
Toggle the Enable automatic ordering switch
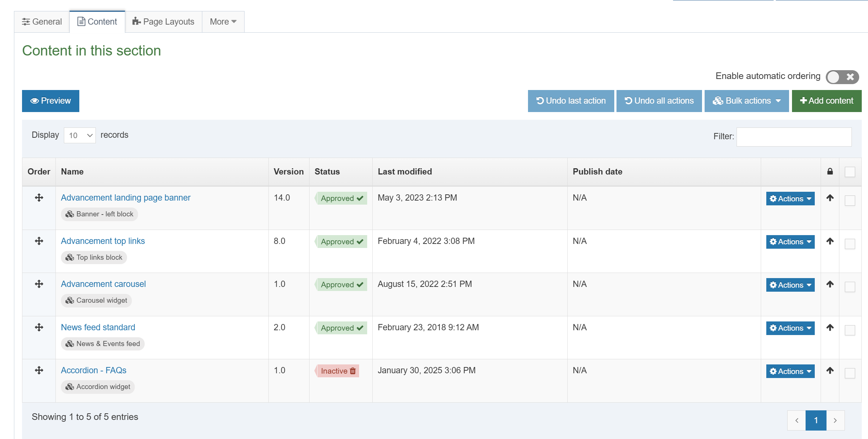point(842,77)
